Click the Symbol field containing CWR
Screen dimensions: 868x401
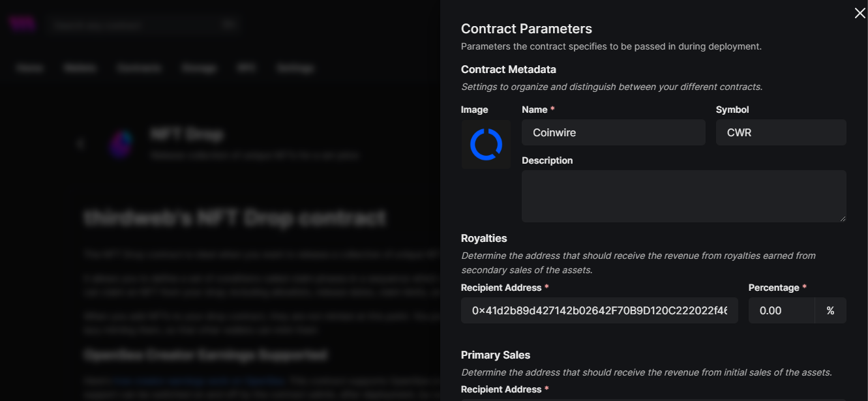pyautogui.click(x=781, y=132)
